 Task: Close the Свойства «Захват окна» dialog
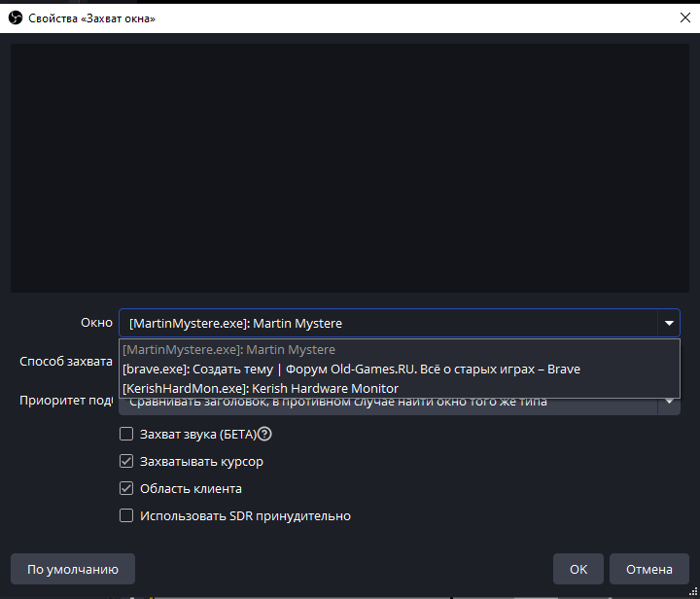click(x=682, y=18)
